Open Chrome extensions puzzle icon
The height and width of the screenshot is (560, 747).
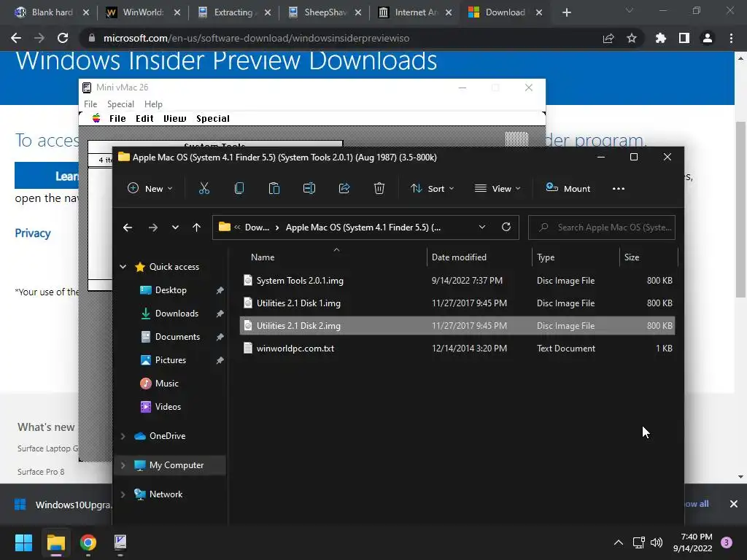[661, 38]
